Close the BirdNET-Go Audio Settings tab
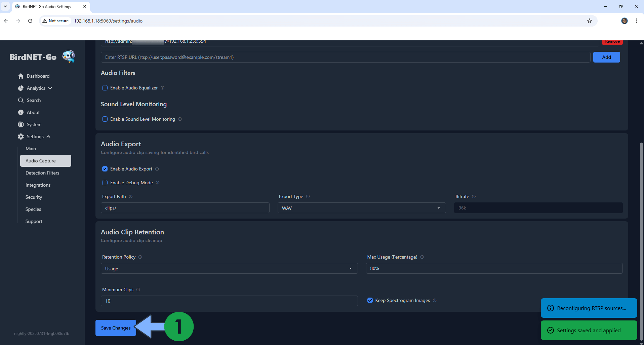The height and width of the screenshot is (345, 644). point(85,6)
